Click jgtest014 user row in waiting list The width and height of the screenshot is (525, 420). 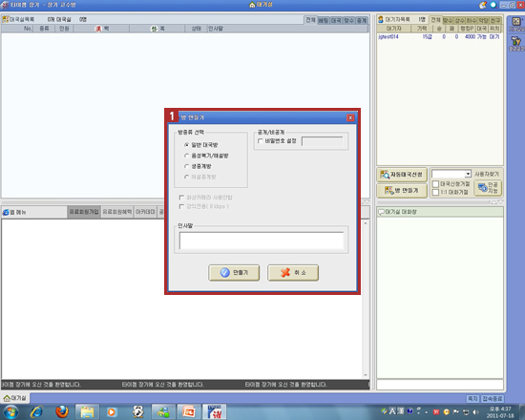tap(439, 37)
